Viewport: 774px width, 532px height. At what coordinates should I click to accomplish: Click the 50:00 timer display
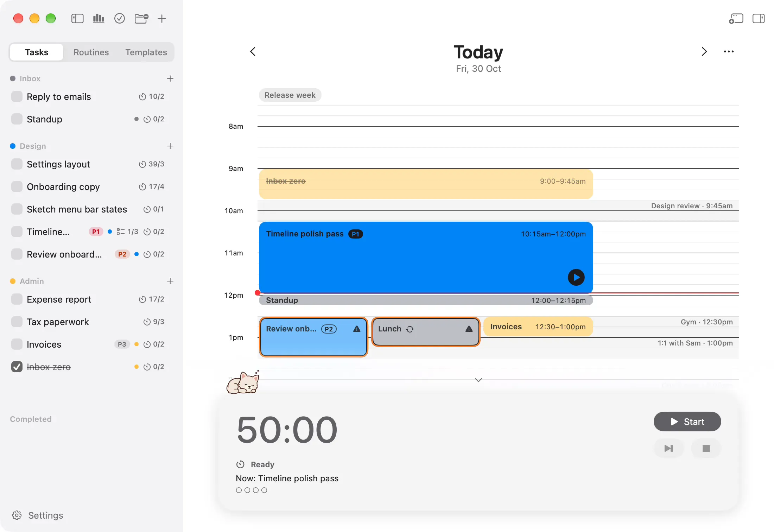[x=287, y=430]
